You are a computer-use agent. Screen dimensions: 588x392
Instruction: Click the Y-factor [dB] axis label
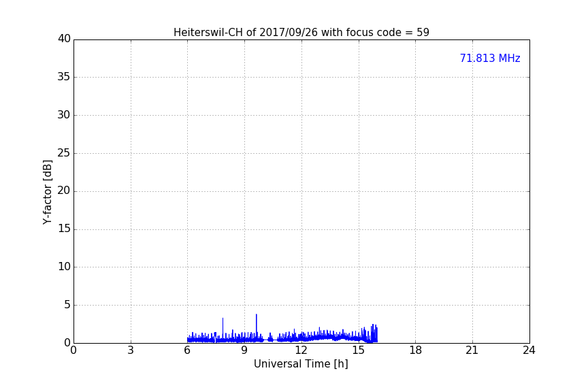tap(47, 192)
